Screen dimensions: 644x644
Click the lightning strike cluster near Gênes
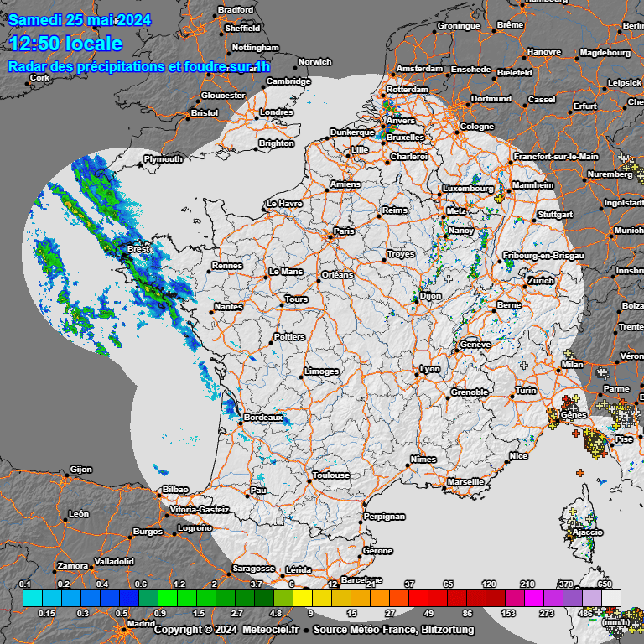[x=555, y=416]
